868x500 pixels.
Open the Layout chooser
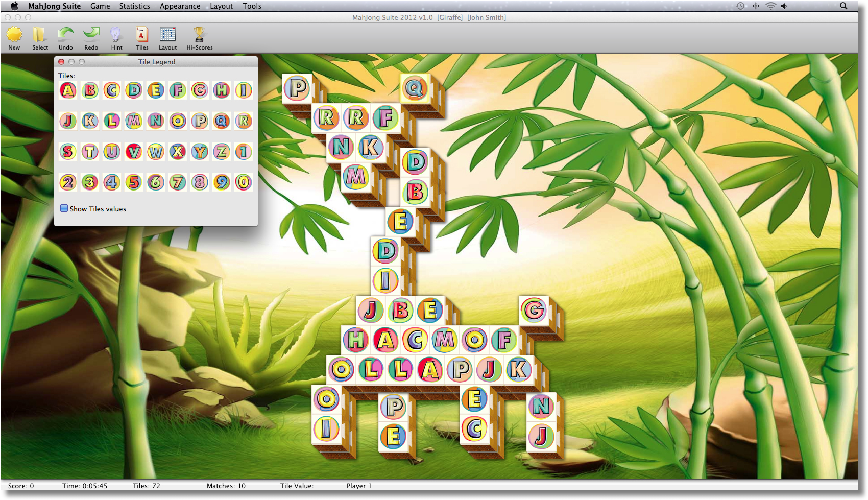(167, 37)
